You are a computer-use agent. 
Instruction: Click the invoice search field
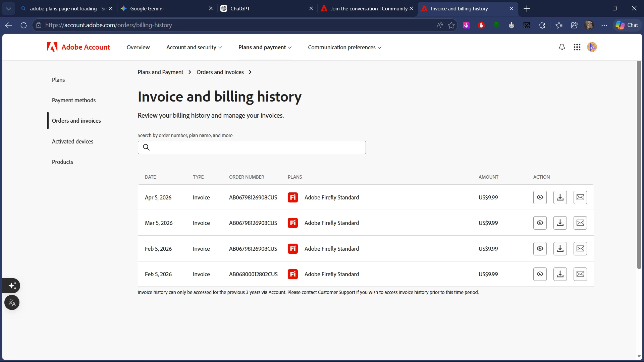click(255, 147)
